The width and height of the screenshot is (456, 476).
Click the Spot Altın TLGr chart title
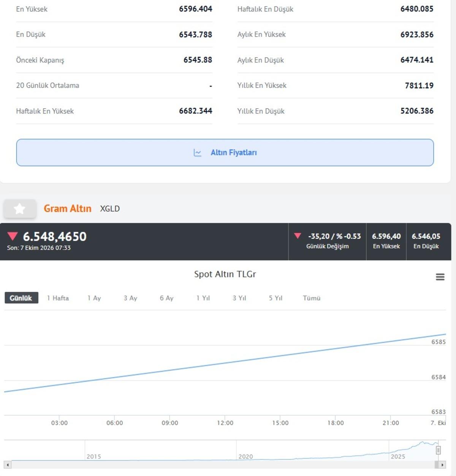[225, 274]
